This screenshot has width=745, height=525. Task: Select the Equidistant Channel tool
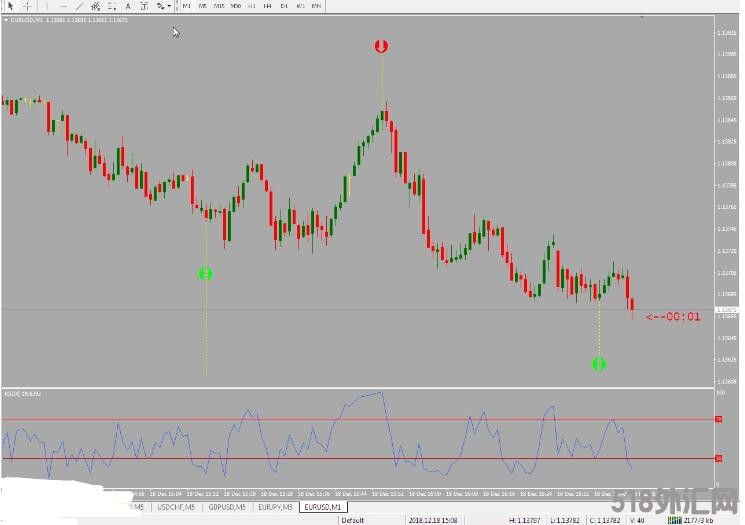[96, 6]
